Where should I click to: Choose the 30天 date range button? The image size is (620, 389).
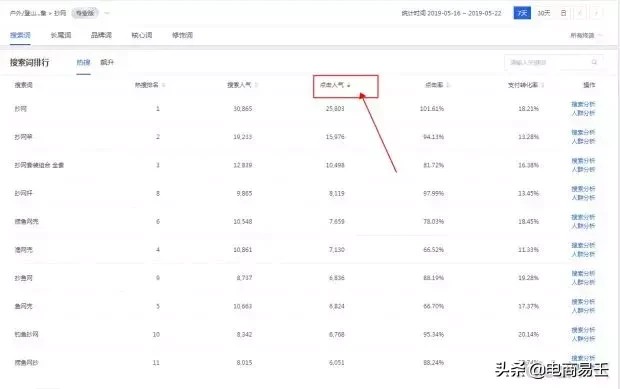[x=543, y=13]
